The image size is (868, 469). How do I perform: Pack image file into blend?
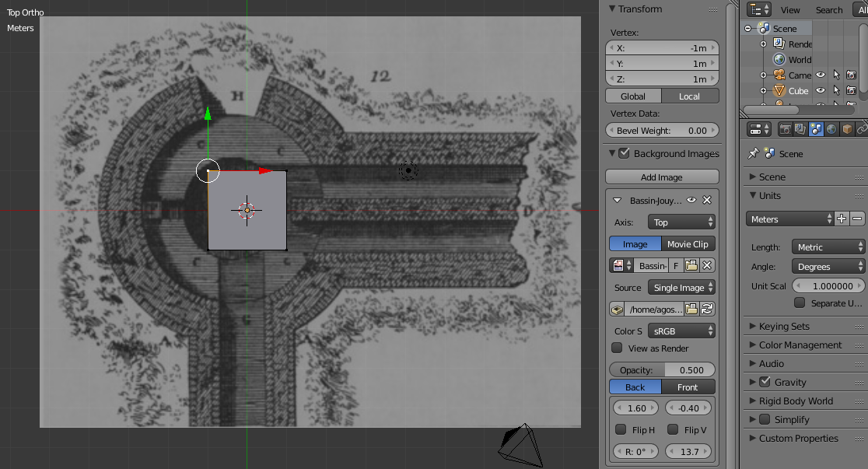(618, 309)
